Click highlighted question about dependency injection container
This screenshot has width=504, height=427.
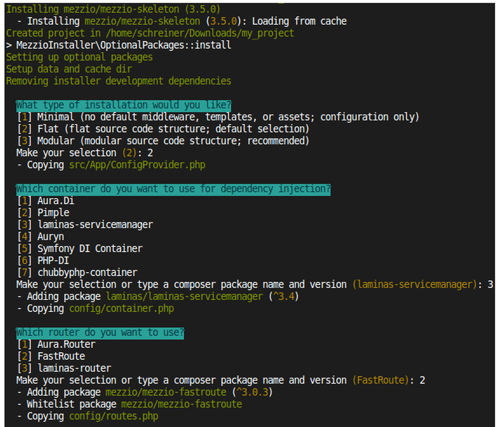click(x=173, y=189)
